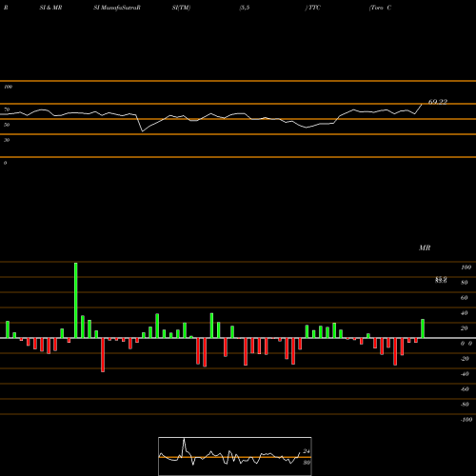Click the 69.22 RSI value label
This screenshot has width=476, height=476.
[x=438, y=102]
